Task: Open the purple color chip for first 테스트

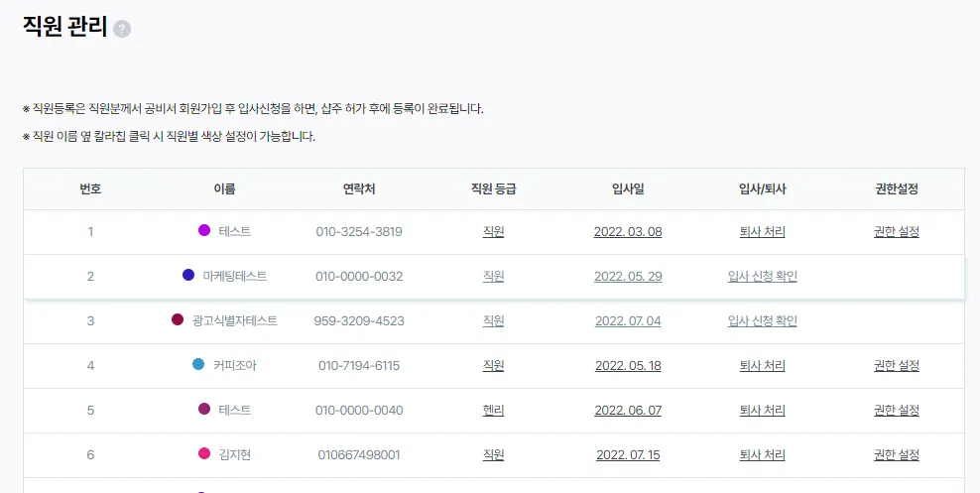Action: [204, 231]
